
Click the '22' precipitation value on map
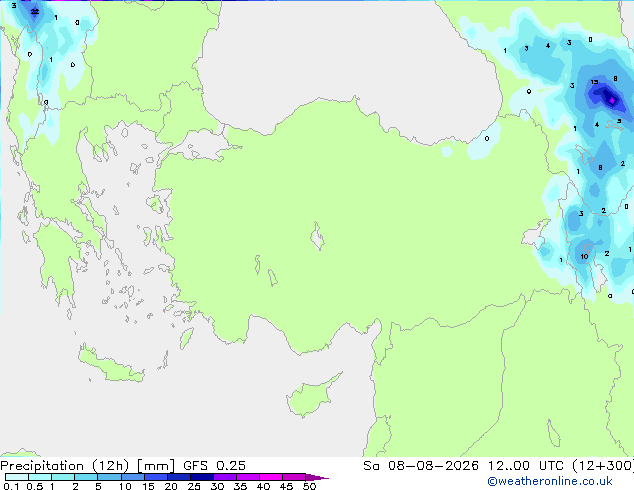coord(35,11)
